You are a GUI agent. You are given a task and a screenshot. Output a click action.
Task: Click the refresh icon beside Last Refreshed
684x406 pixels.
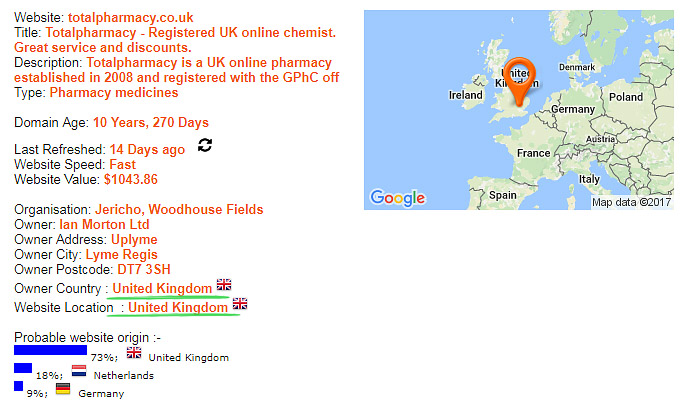pos(205,145)
